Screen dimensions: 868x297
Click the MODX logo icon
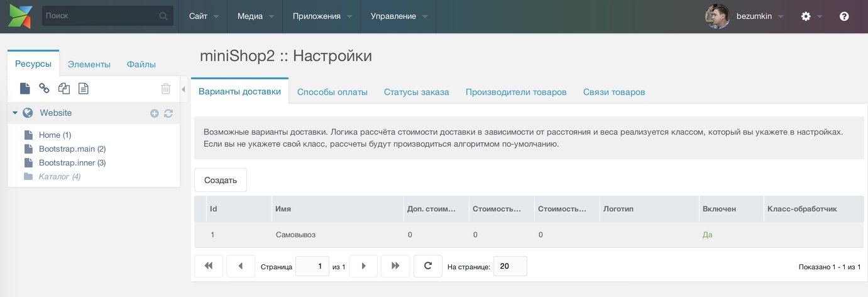point(19,16)
